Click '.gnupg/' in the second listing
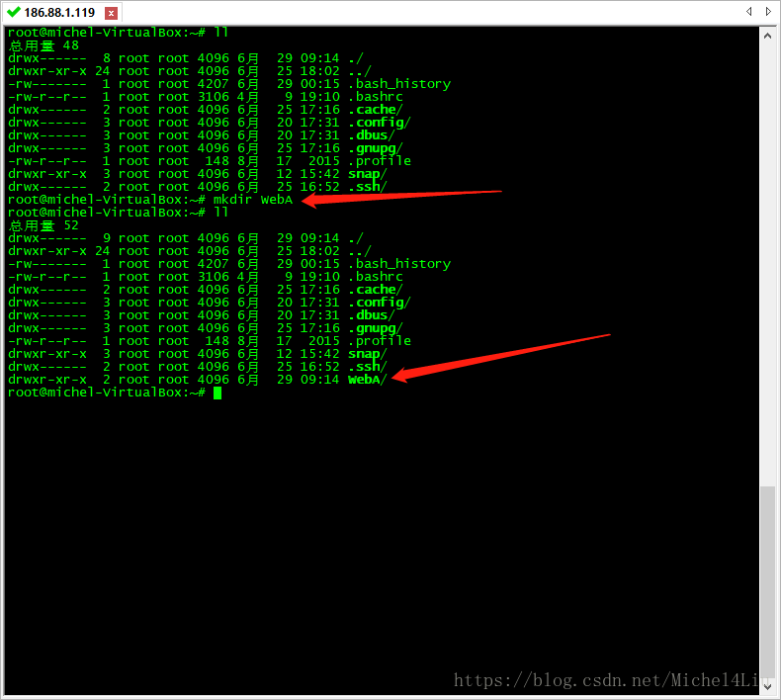Viewport: 781px width, 700px height. coord(376,328)
